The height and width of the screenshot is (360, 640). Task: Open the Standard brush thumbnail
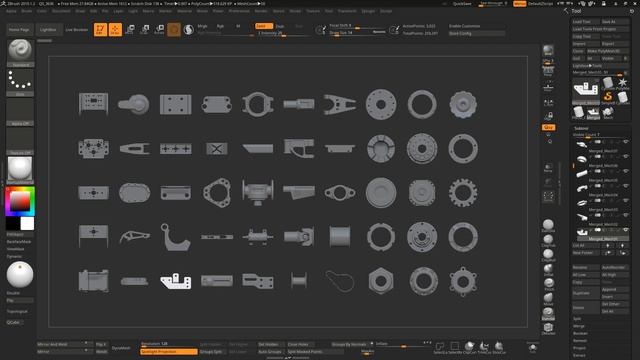20,53
